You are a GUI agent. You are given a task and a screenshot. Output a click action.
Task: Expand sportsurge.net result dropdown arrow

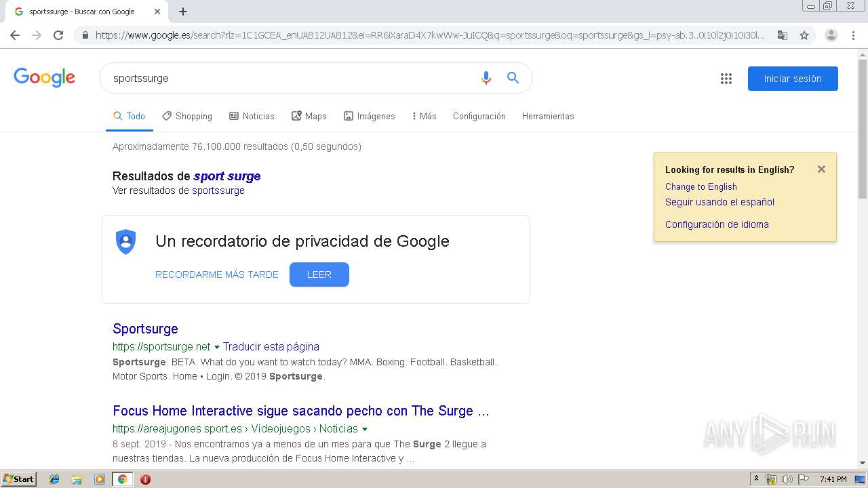click(x=217, y=347)
